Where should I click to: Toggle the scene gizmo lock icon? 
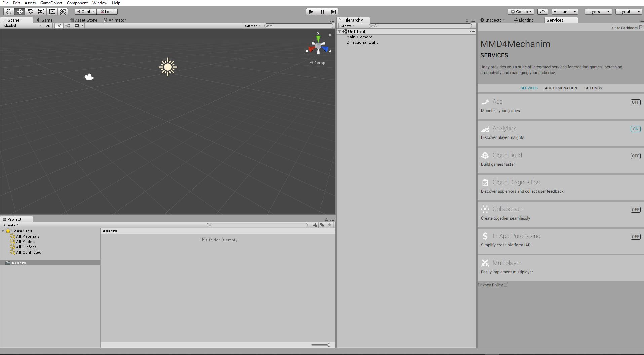coord(330,34)
